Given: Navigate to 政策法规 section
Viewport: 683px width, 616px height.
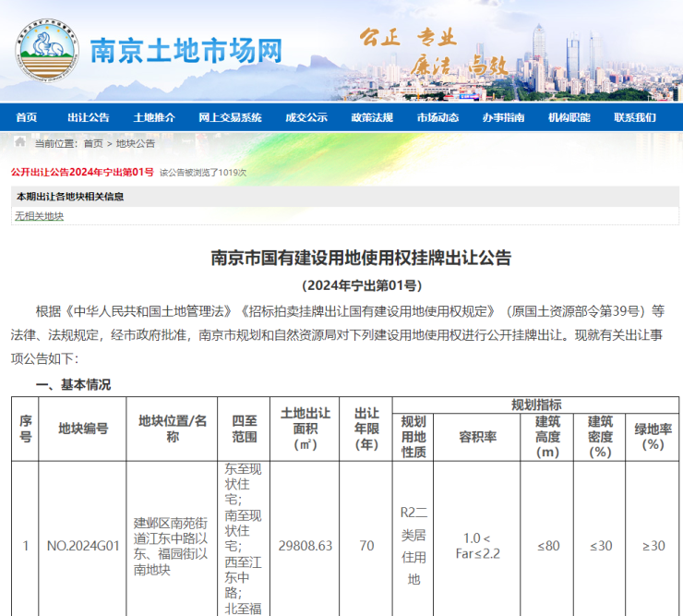Looking at the screenshot, I should [371, 117].
